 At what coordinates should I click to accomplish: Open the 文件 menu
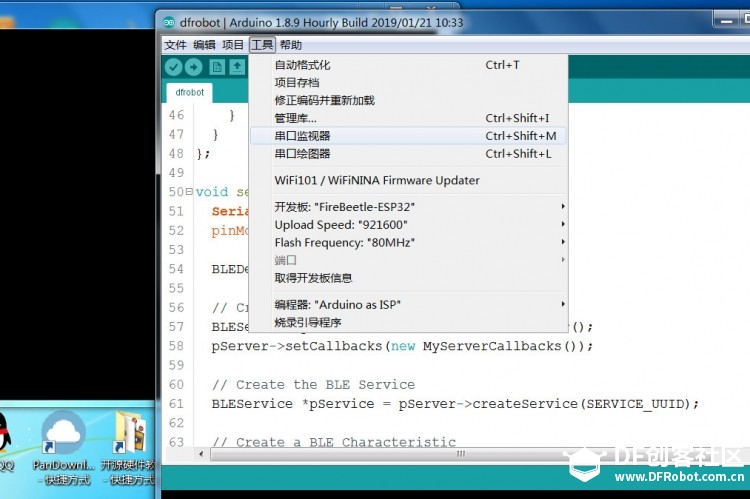175,45
